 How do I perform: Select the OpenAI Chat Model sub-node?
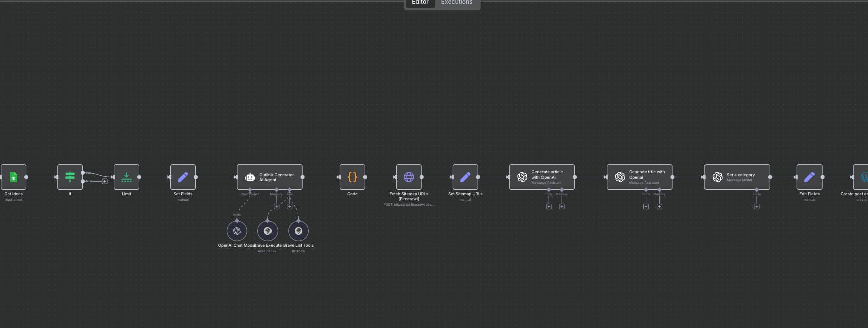(x=237, y=231)
